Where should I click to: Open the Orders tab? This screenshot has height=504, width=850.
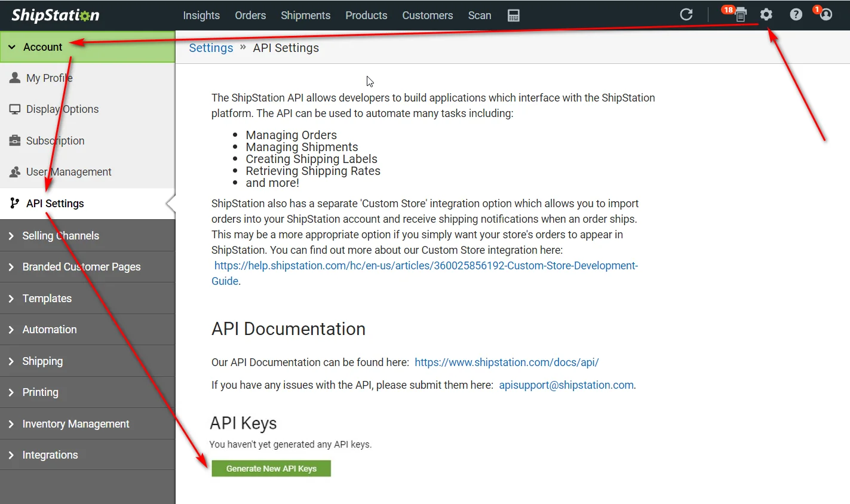(250, 16)
